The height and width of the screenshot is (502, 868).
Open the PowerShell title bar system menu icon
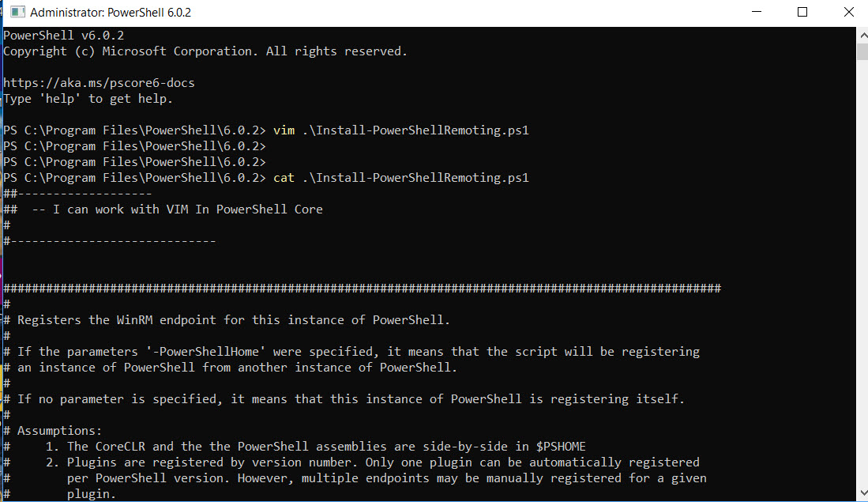16,12
